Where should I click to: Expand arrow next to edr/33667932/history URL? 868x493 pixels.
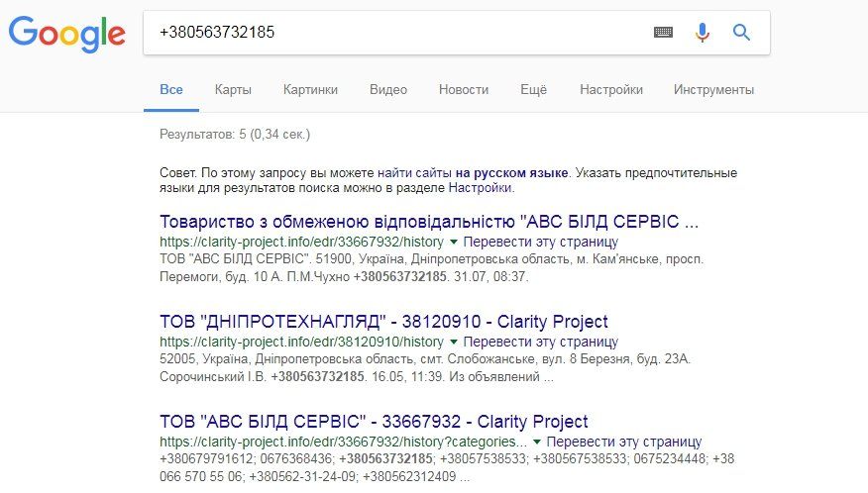pos(454,242)
